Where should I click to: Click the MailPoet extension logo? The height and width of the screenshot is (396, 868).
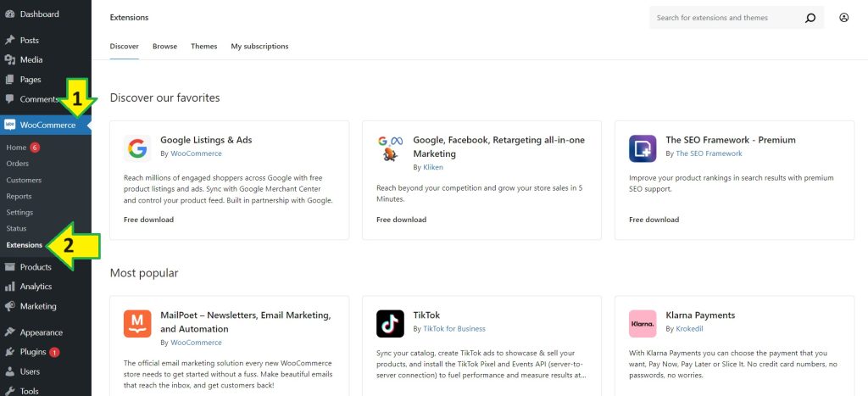(x=137, y=323)
